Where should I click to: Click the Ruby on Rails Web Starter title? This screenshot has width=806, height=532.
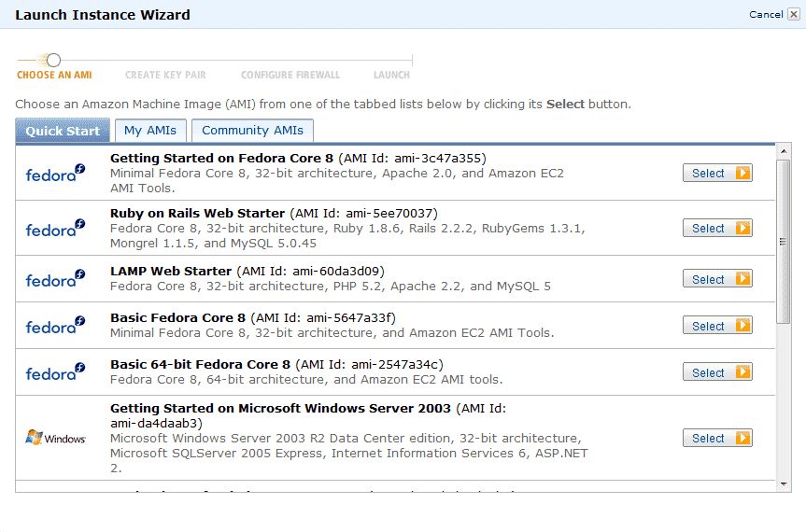[197, 213]
